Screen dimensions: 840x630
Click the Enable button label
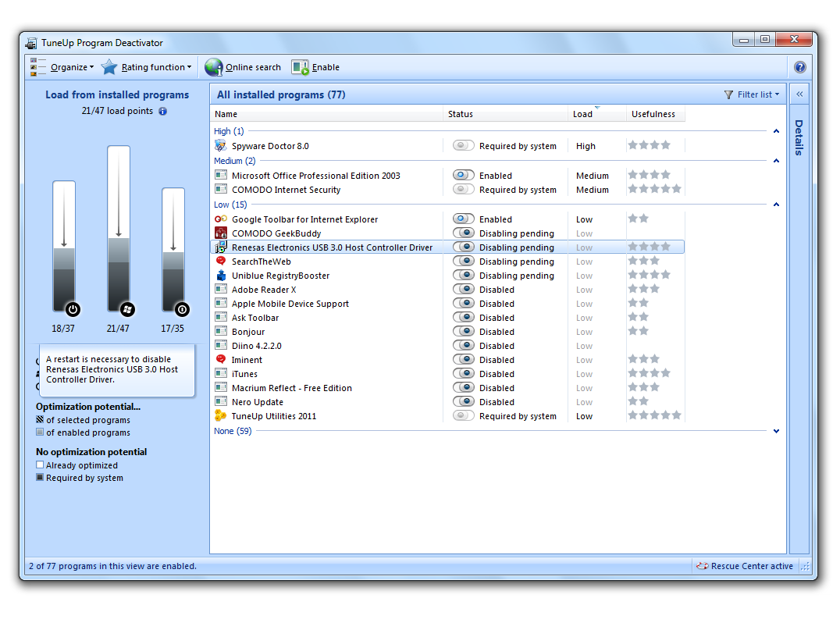coord(326,67)
